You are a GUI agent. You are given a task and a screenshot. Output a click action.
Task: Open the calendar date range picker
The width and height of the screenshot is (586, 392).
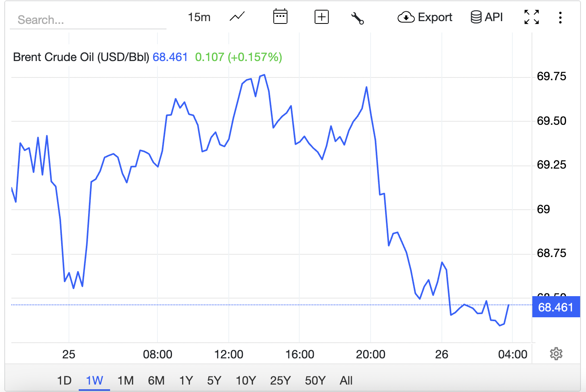[x=280, y=17]
